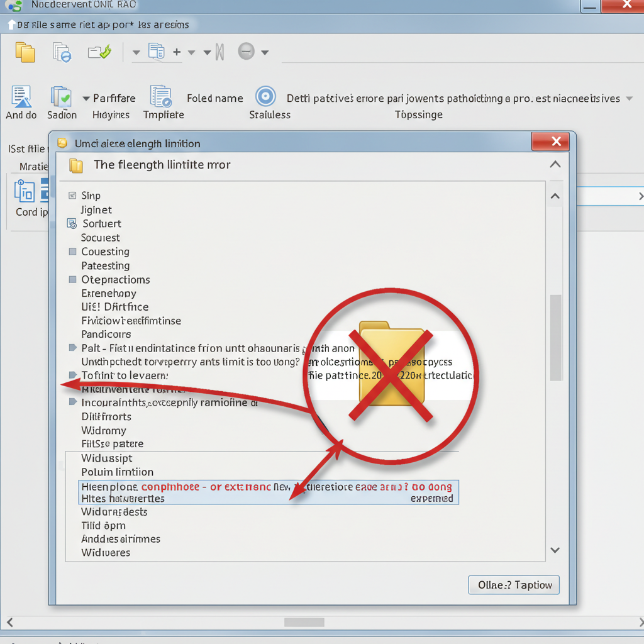Select the Poluim limtiion list entry
The image size is (644, 644).
(x=118, y=472)
